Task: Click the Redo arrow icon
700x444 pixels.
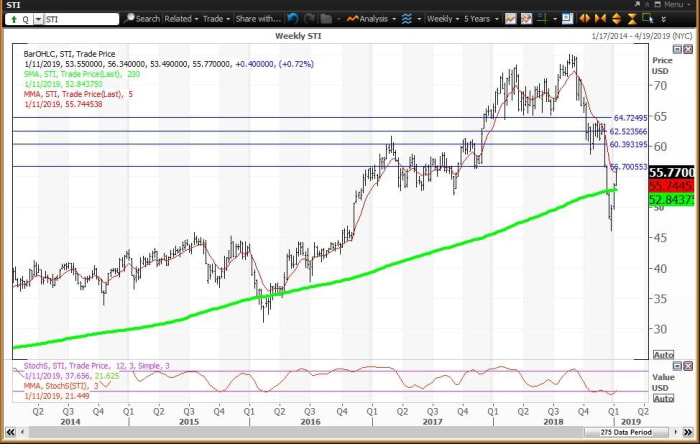Action: [x=308, y=18]
